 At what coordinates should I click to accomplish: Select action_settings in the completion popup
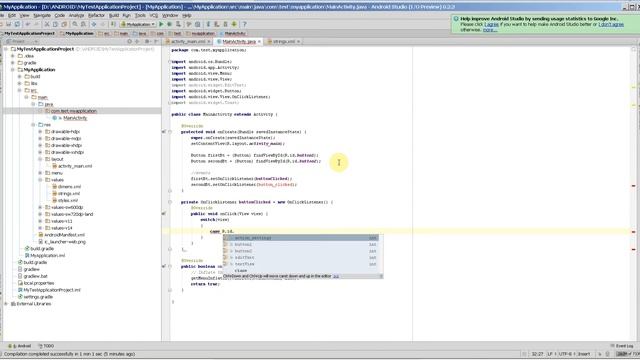(x=300, y=238)
